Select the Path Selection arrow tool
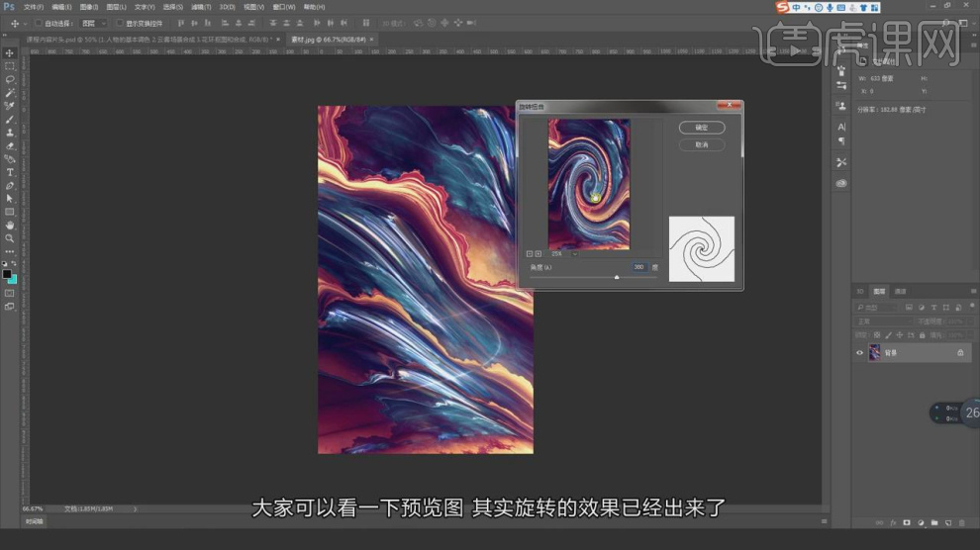980x550 pixels. click(x=9, y=199)
